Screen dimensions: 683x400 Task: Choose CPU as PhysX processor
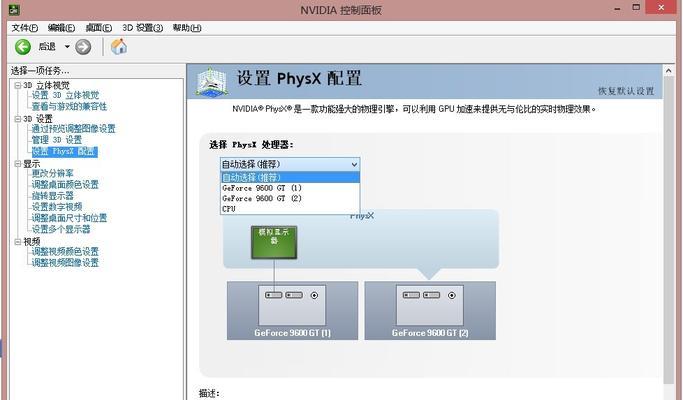point(290,209)
